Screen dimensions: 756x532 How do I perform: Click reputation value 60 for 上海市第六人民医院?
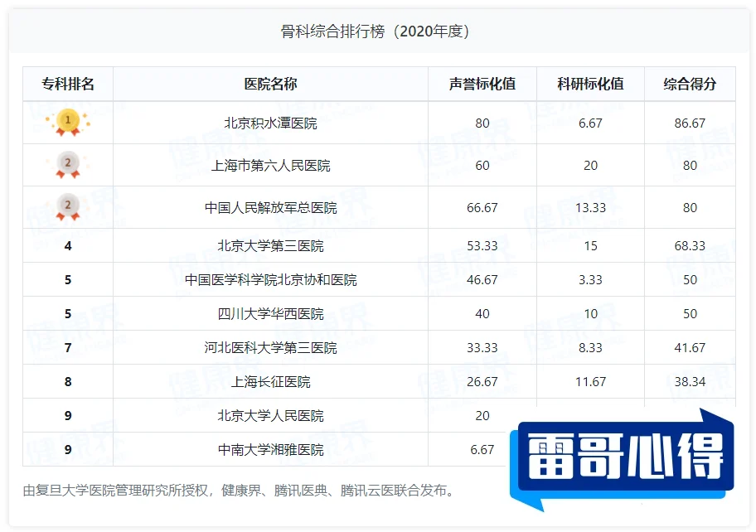tap(482, 166)
